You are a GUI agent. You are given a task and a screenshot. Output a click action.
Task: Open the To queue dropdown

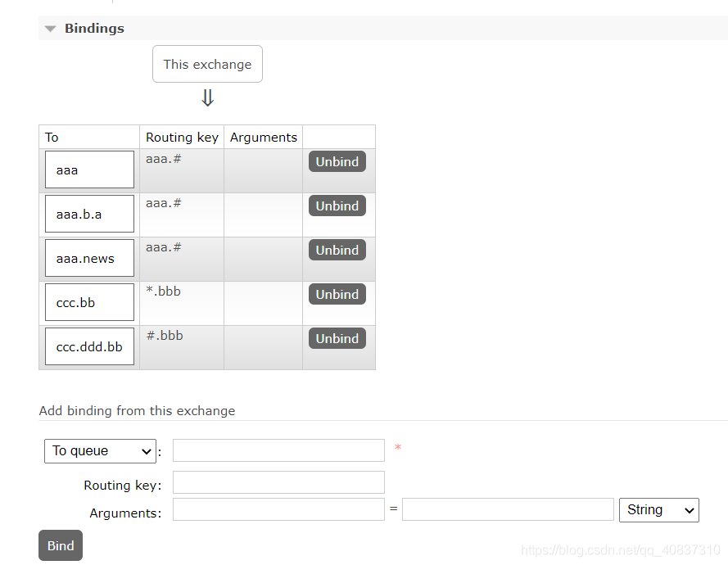click(100, 451)
